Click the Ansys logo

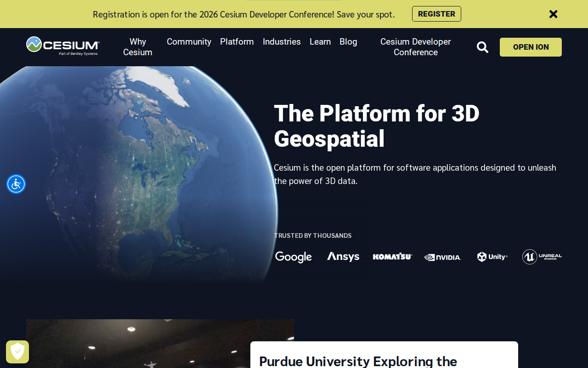click(x=343, y=257)
